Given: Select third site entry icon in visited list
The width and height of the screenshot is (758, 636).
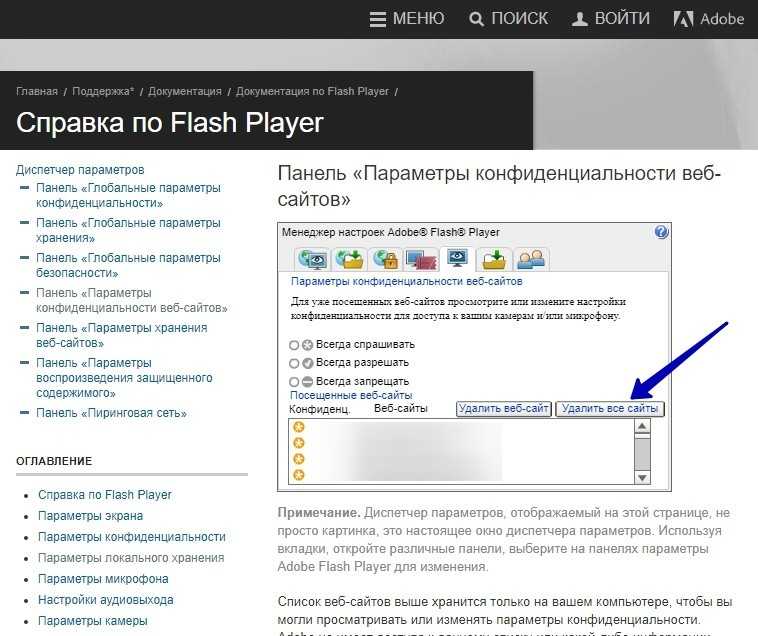Looking at the screenshot, I should 299,459.
